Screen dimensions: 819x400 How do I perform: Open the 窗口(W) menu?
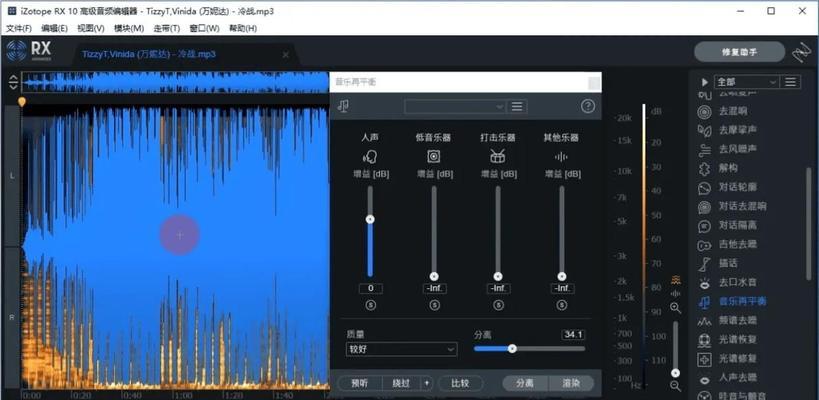pos(204,28)
